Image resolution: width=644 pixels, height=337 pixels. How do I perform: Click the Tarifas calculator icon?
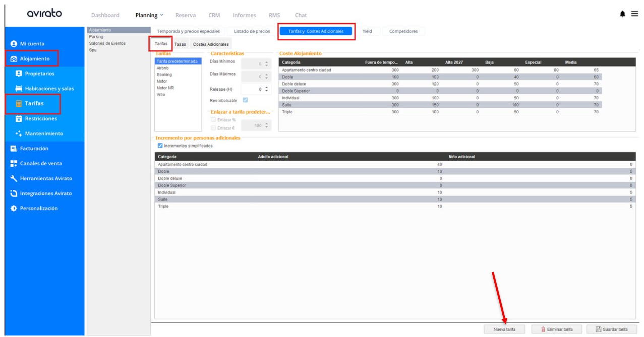click(x=19, y=103)
